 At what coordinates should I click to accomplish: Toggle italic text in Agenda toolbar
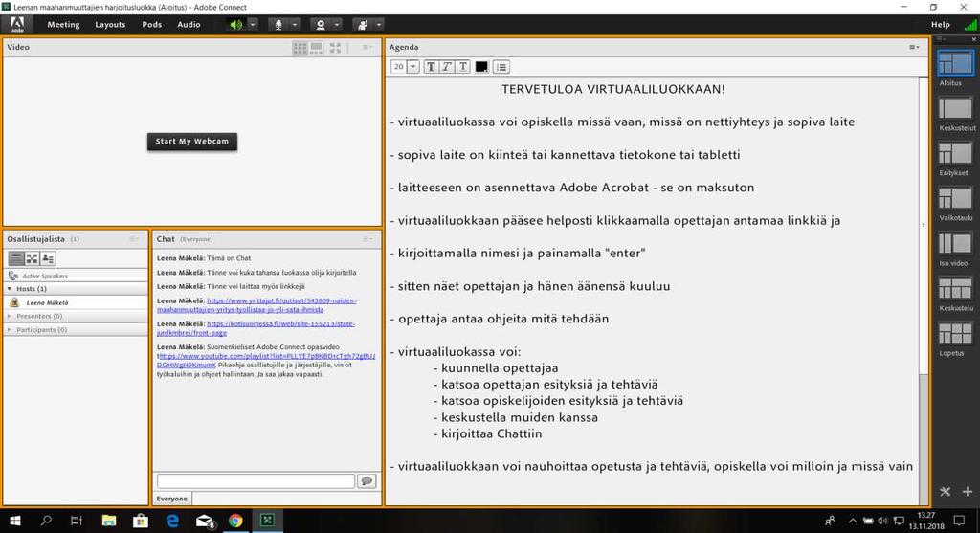point(447,67)
